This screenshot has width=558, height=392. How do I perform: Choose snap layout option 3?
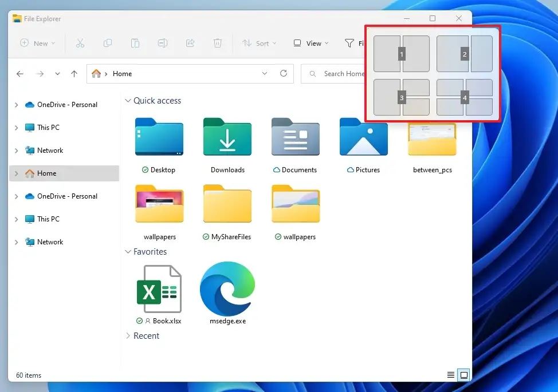pos(401,98)
